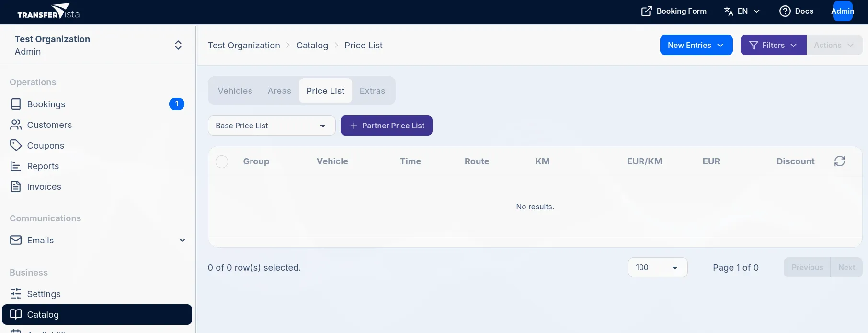Open the Base Price List selector

(271, 126)
